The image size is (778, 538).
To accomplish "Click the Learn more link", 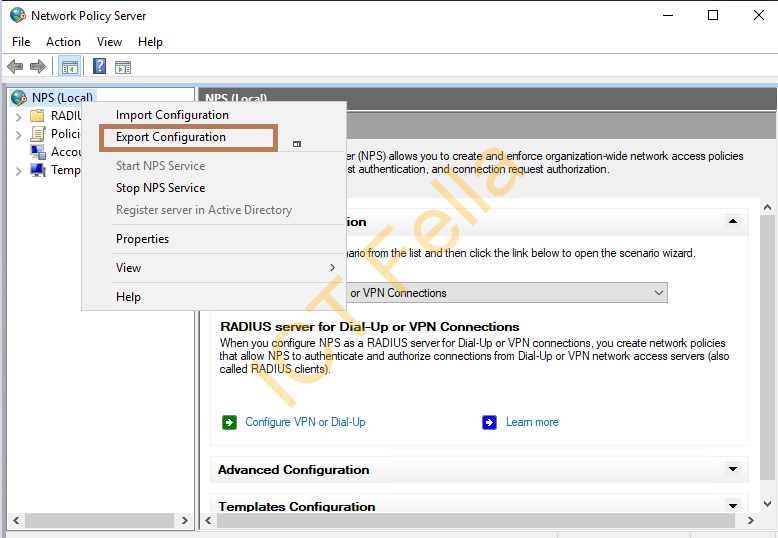I will (532, 422).
